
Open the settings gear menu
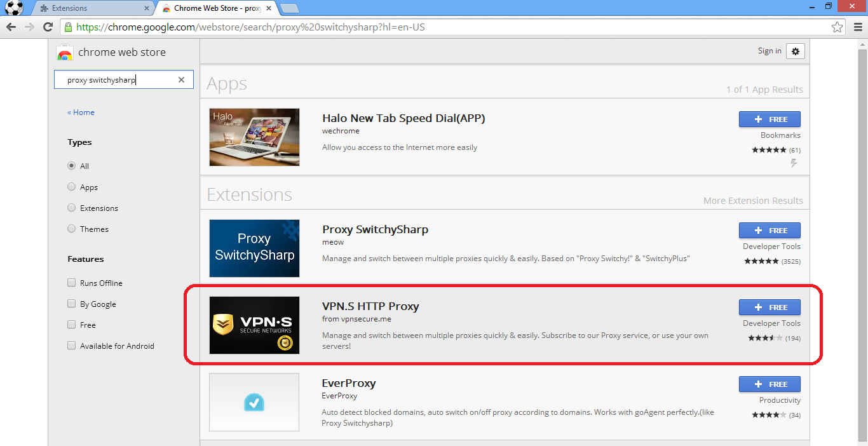[x=796, y=51]
